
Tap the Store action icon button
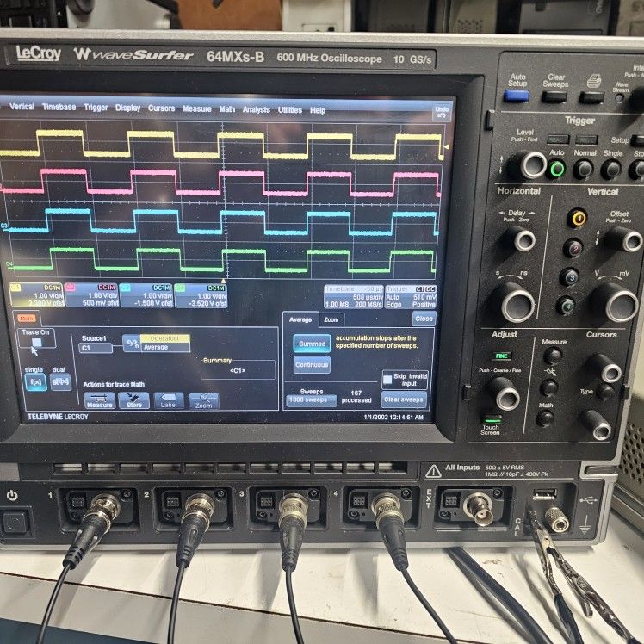point(134,401)
